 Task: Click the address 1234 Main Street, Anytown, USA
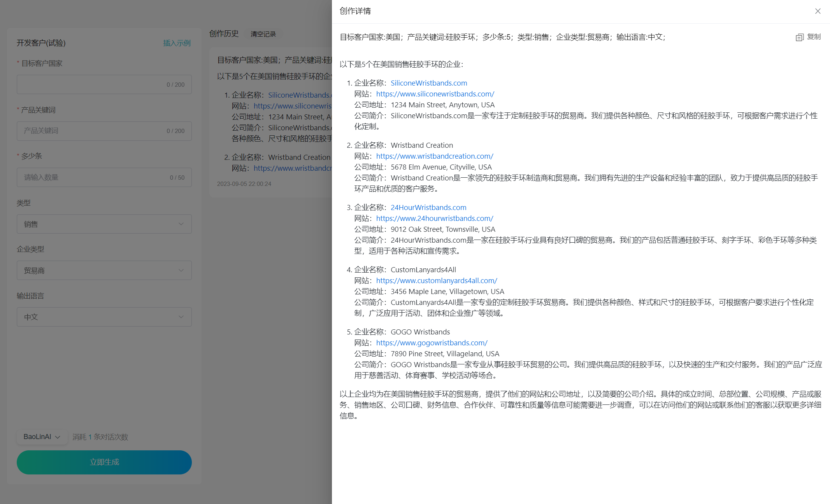coord(443,105)
